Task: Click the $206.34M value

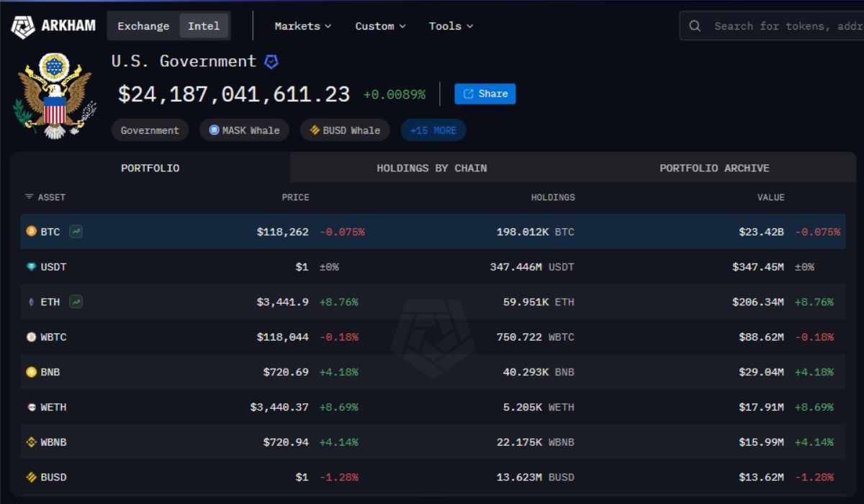Action: pyautogui.click(x=758, y=302)
